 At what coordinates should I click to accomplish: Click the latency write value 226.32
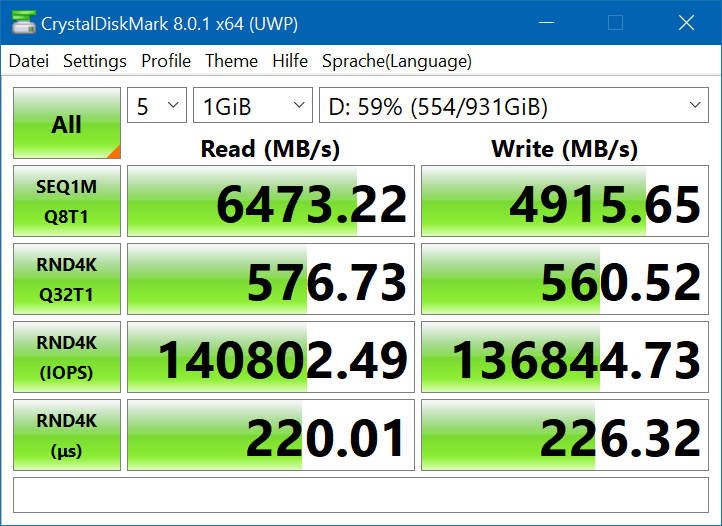[565, 435]
